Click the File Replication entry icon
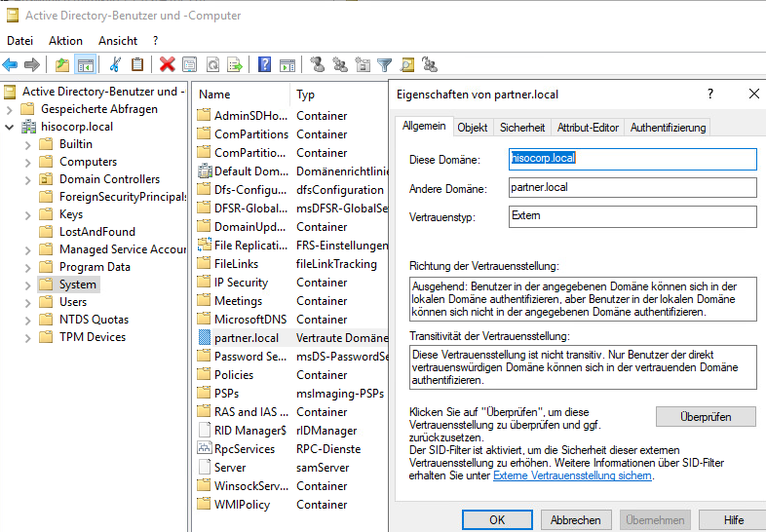 click(205, 246)
